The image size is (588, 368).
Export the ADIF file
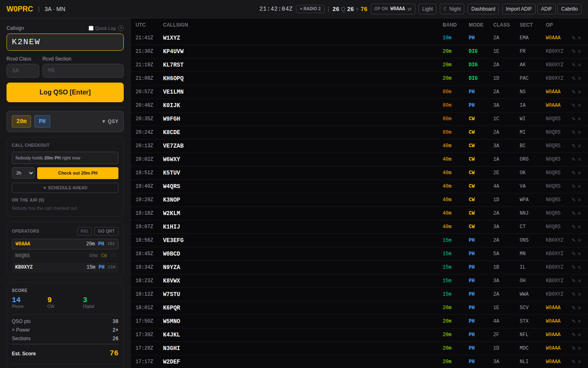click(546, 9)
